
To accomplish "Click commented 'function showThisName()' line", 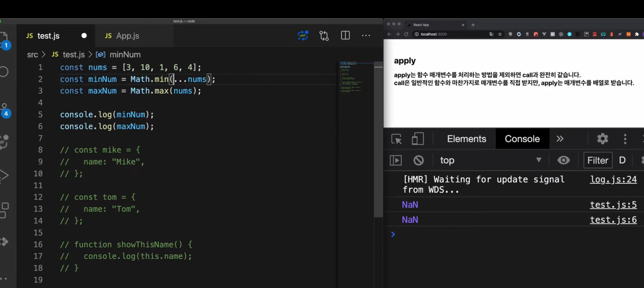I will click(126, 244).
